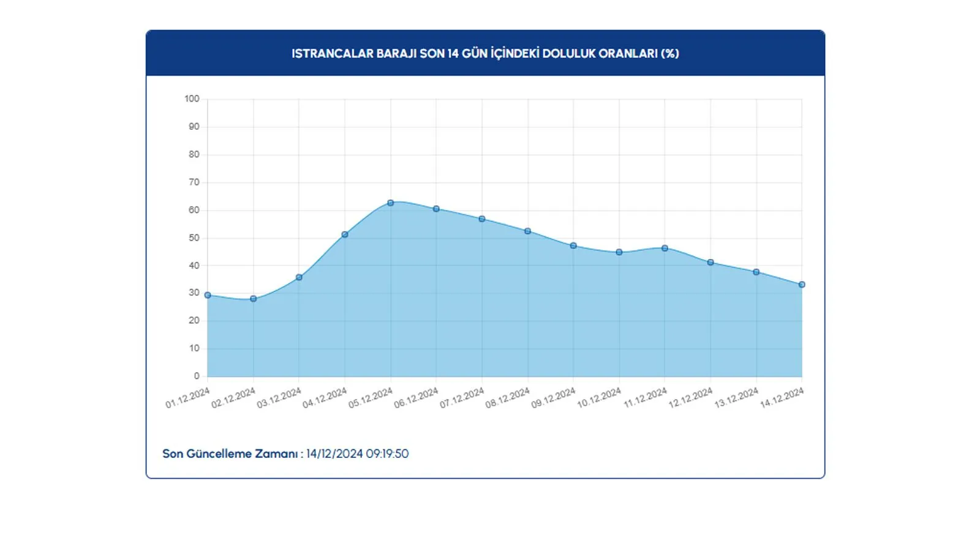Click the x-axis label 14.12.2024

click(782, 398)
